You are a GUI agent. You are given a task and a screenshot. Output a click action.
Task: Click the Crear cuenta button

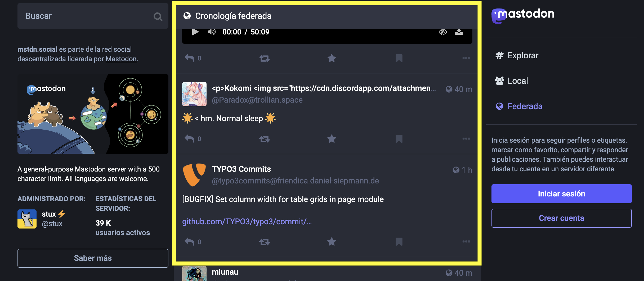[561, 218]
